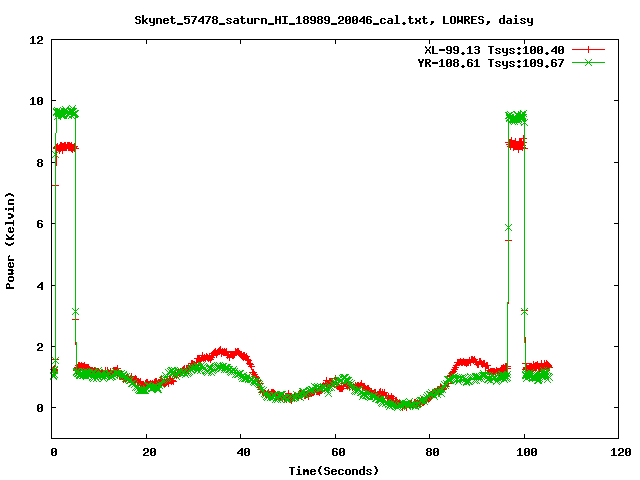The image size is (640, 480).
Task: Select legend entry YR-108.61 Tsys:109.67
Action: coord(491,63)
